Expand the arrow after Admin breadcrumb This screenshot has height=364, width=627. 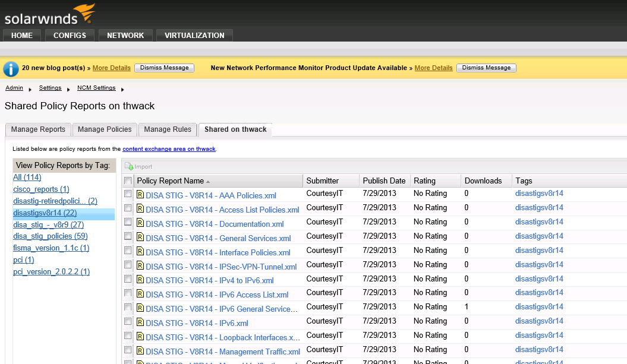click(30, 90)
